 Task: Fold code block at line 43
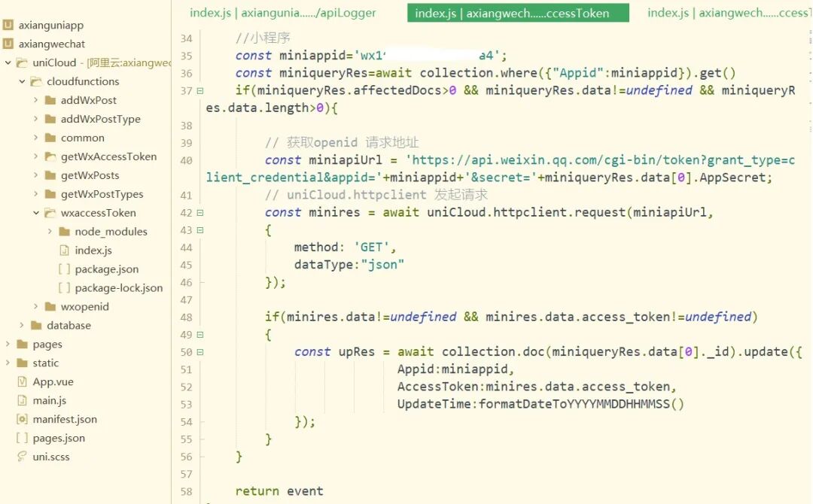[200, 230]
